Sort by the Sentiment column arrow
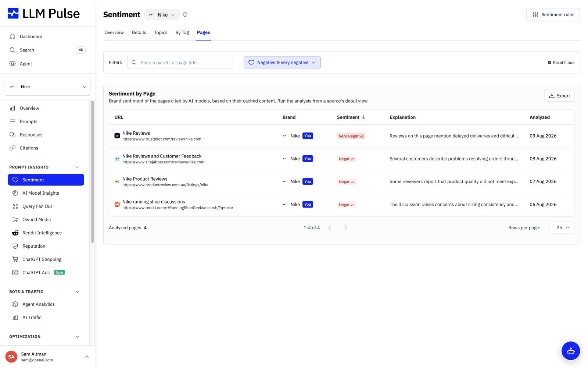 (363, 117)
